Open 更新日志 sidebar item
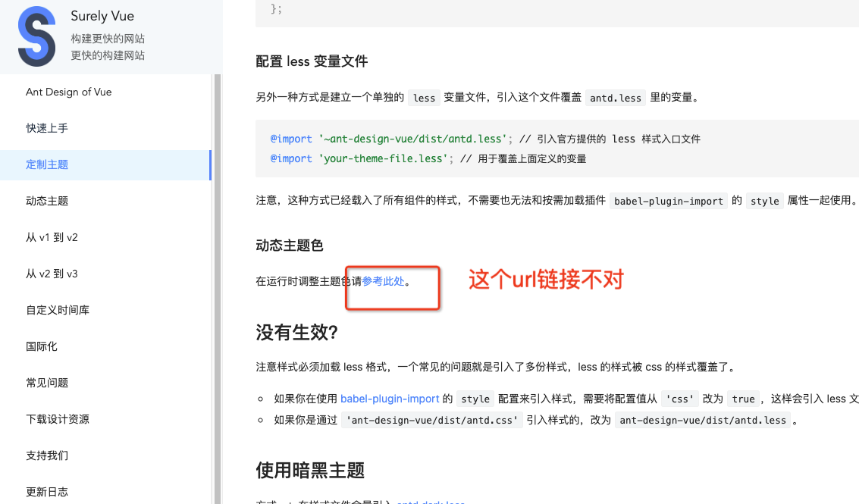The height and width of the screenshot is (504, 859). (47, 492)
